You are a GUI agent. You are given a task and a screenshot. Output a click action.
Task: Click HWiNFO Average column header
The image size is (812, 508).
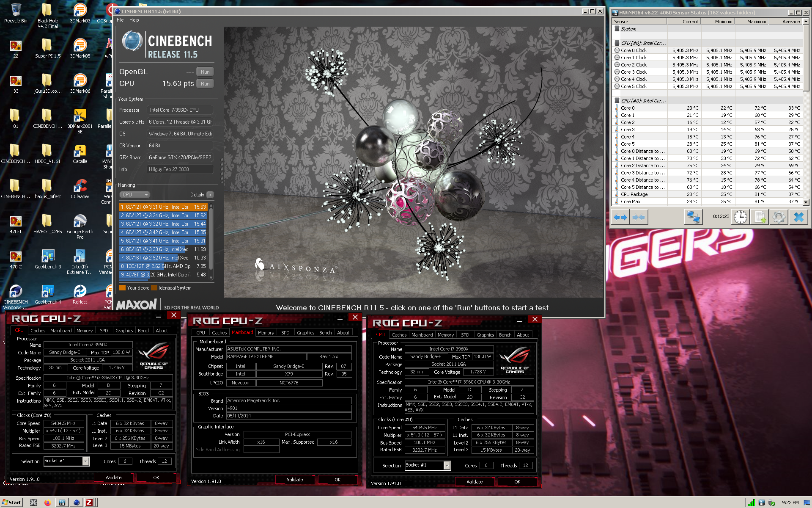pos(785,22)
